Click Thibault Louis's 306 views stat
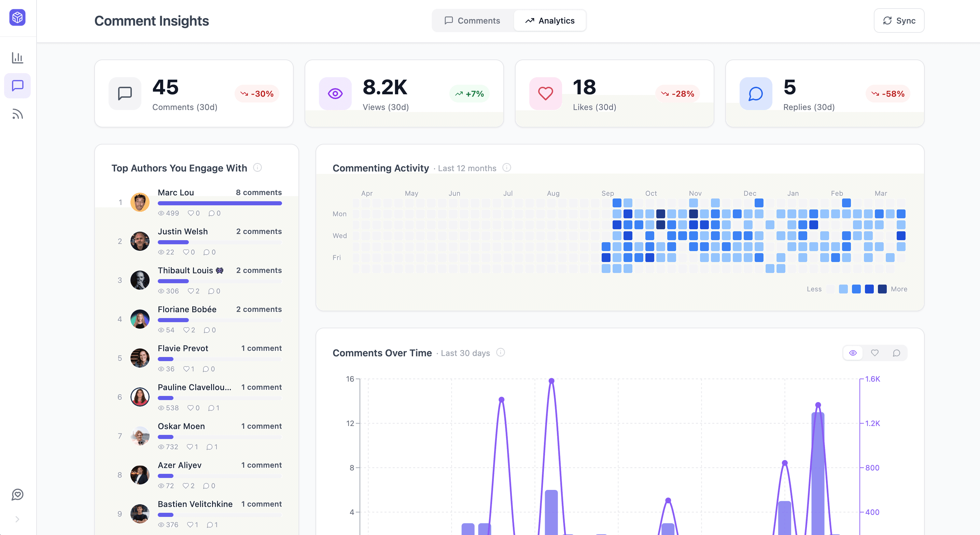This screenshot has width=980, height=535. click(x=169, y=291)
